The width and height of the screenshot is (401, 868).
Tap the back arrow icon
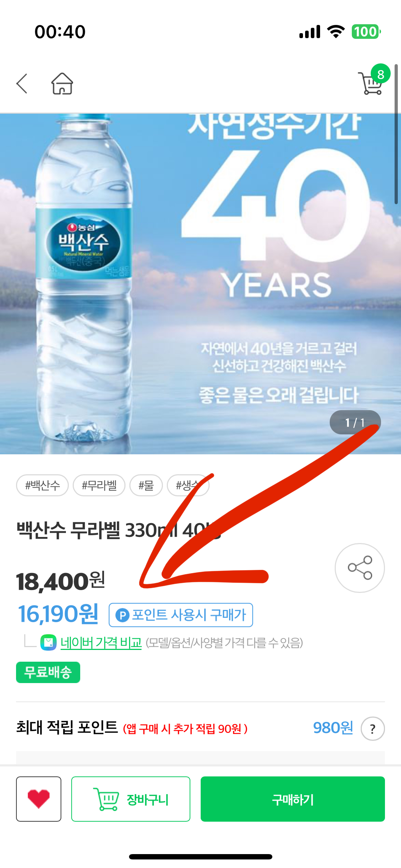coord(22,83)
